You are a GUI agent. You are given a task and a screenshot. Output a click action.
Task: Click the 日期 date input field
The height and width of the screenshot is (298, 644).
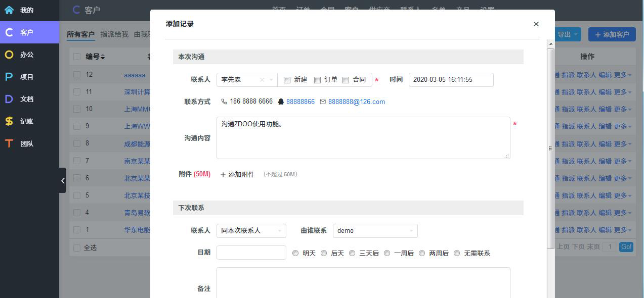[251, 253]
